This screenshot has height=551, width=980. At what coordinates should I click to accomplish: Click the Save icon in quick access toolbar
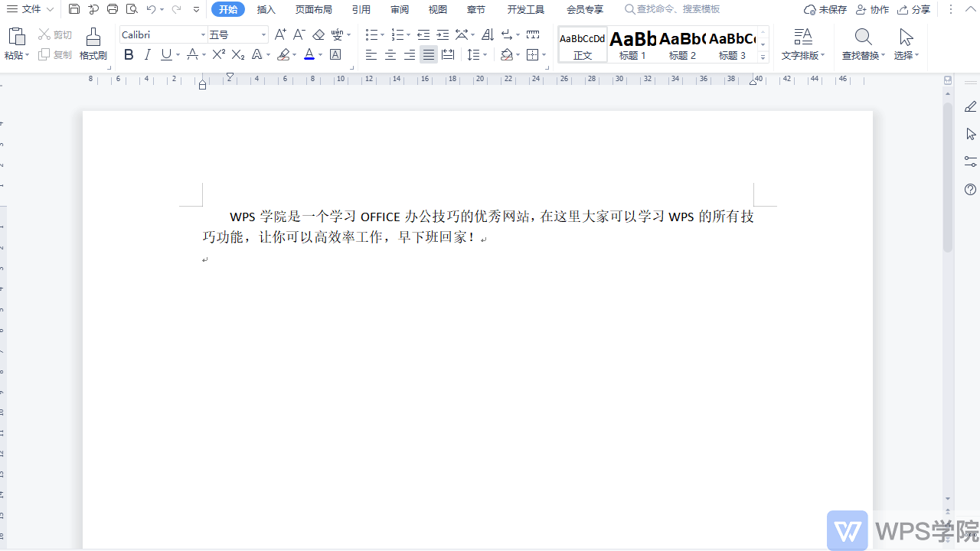[x=73, y=9]
